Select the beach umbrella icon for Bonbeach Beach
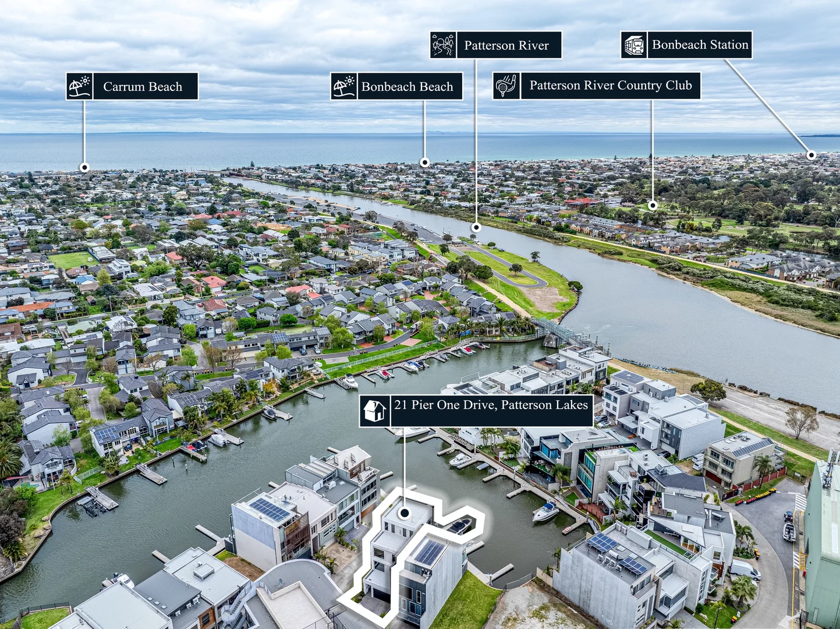Screen dimensions: 840x629 pos(343,86)
